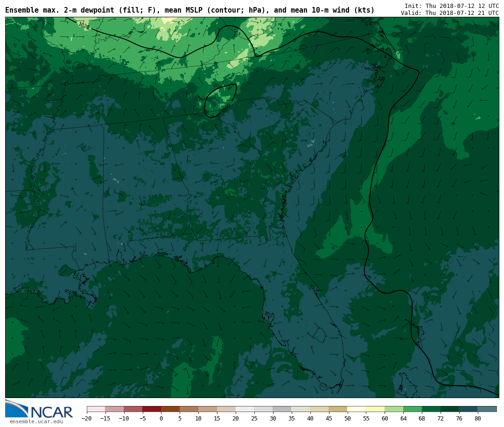Viewport: 504px width, 427px height.
Task: Click the 80 tick label on colorbar
Action: pyautogui.click(x=477, y=419)
